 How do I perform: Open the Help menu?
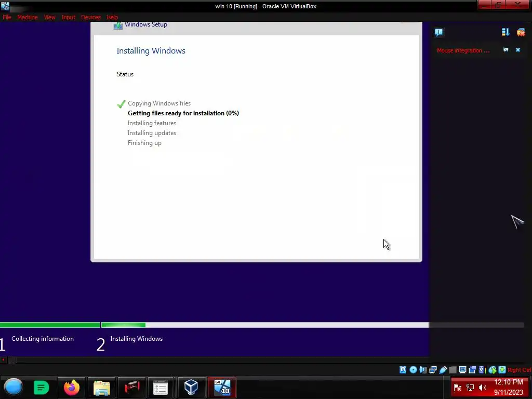tap(112, 17)
